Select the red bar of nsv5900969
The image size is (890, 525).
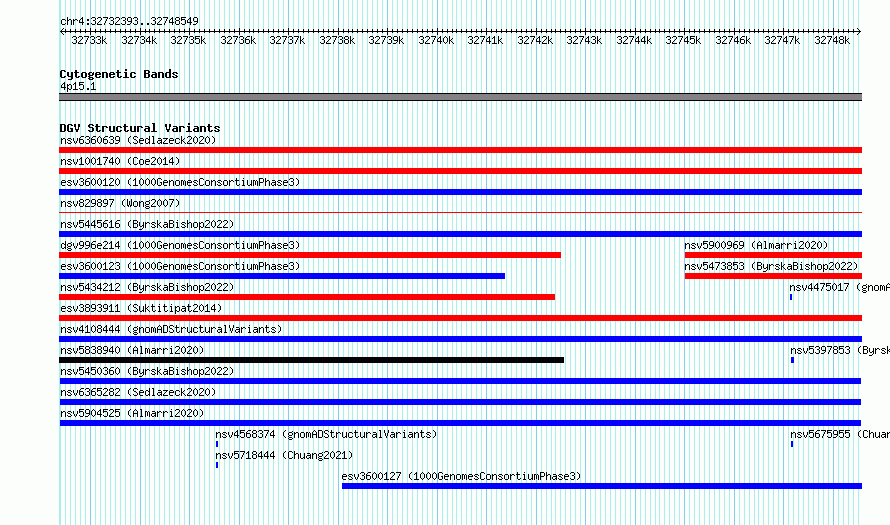coord(774,255)
